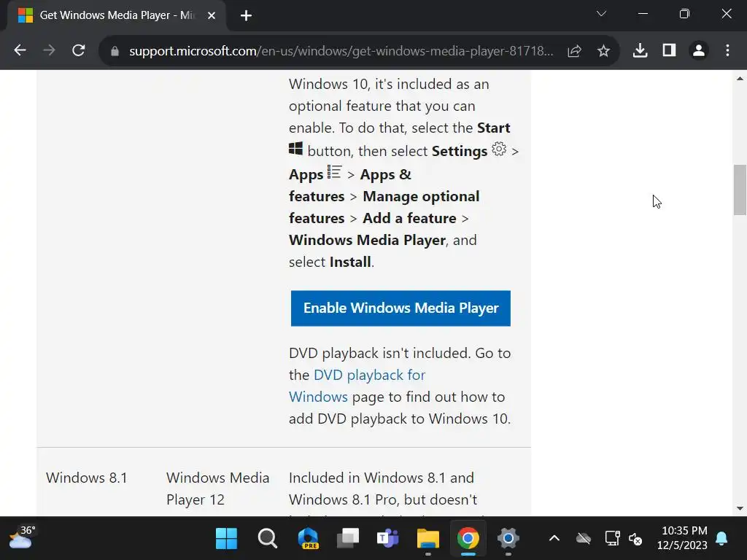
Task: Open the notifications bell icon
Action: [721, 539]
